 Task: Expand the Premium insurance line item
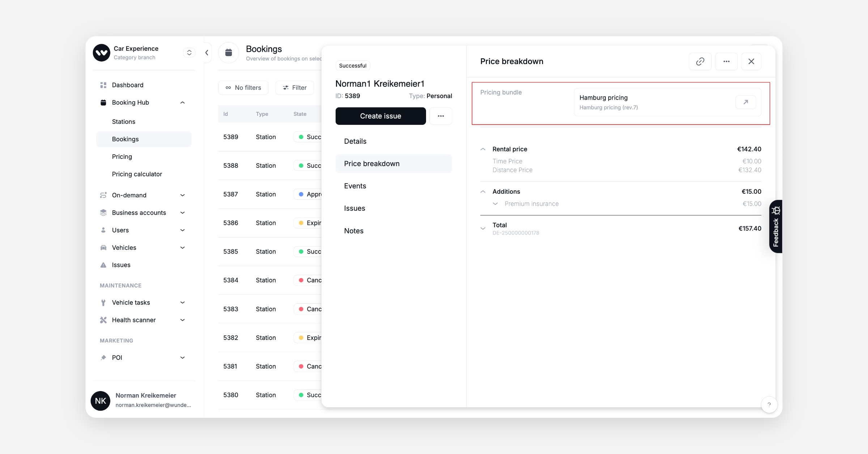pos(495,204)
